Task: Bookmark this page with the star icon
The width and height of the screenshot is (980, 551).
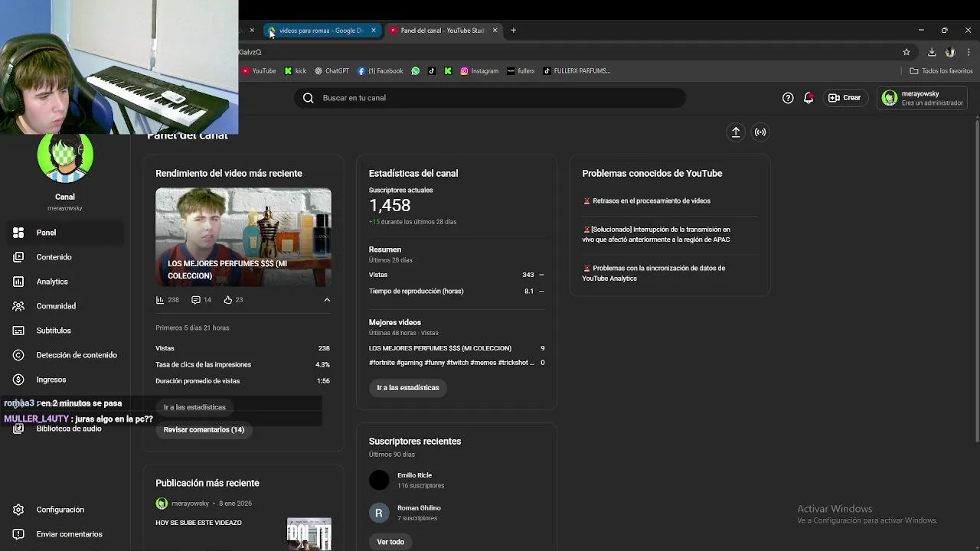Action: click(x=906, y=52)
